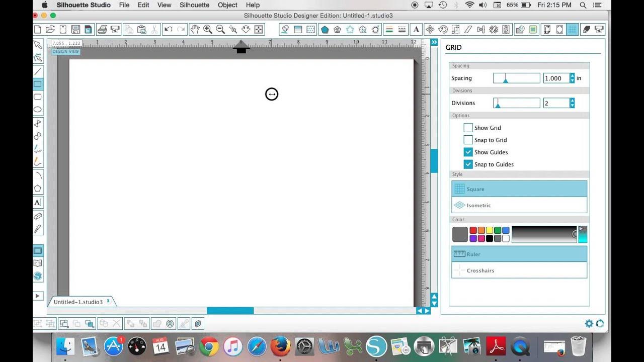Screen dimensions: 644x362
Task: Open Firefox from the Dock
Action: tap(281, 346)
